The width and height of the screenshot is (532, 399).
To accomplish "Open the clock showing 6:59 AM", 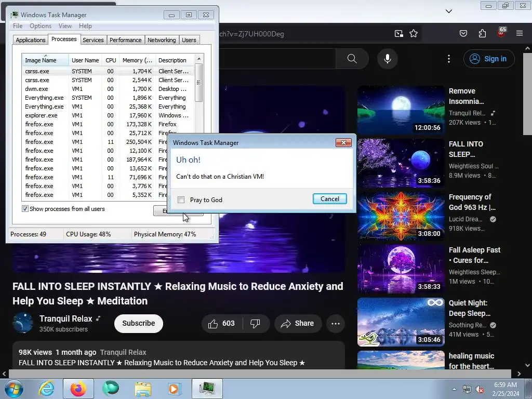I will click(x=506, y=389).
